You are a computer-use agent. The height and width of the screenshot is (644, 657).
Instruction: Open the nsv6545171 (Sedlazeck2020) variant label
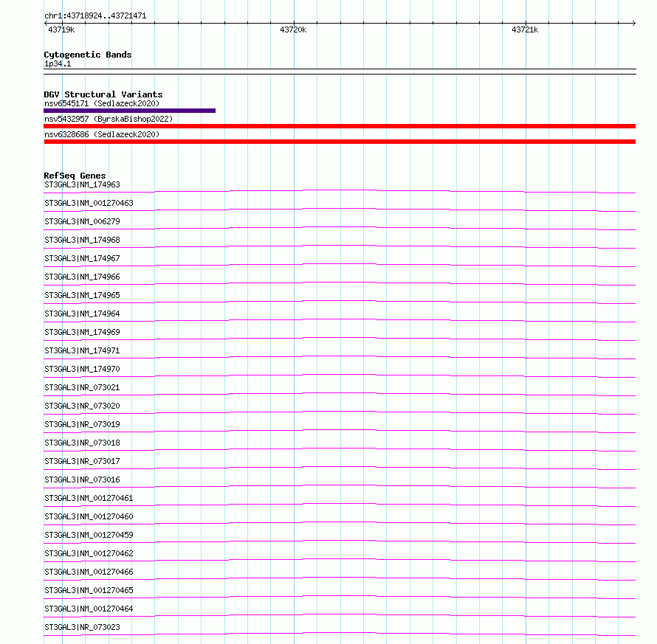tap(102, 103)
